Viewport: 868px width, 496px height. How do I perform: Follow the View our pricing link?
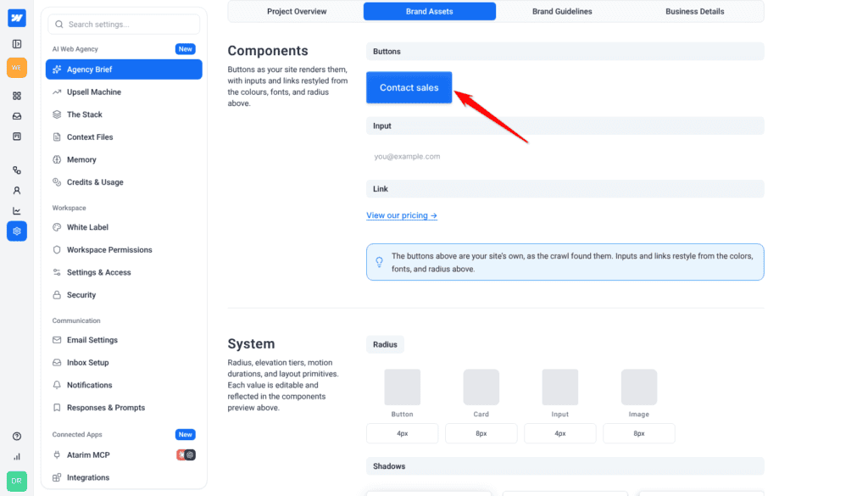(x=402, y=215)
